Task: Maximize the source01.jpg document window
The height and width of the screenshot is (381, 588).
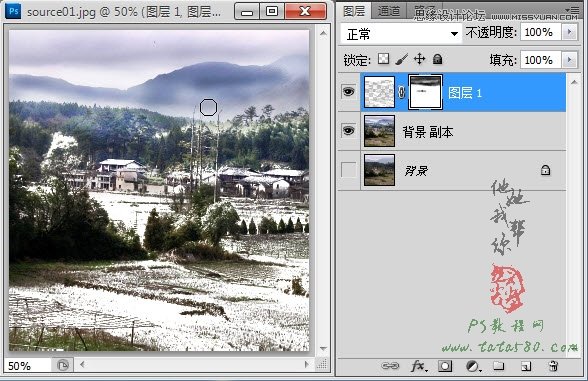Action: click(x=272, y=12)
